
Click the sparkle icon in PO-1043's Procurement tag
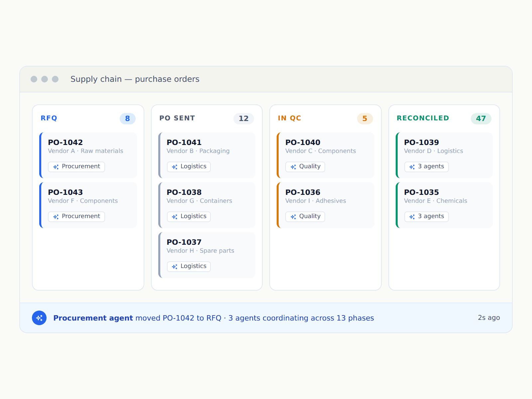tap(56, 217)
